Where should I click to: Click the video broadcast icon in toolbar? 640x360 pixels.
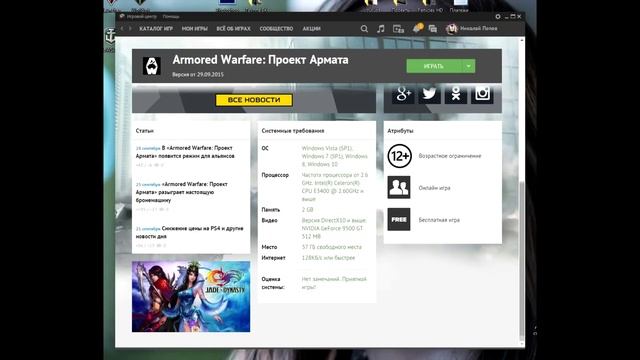(x=398, y=29)
